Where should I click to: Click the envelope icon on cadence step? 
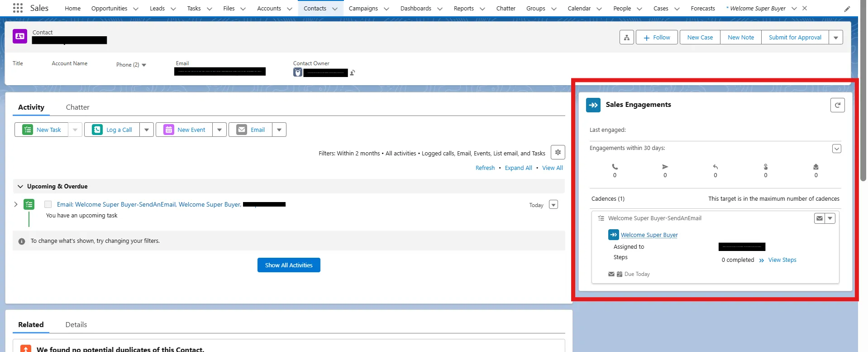click(x=819, y=218)
